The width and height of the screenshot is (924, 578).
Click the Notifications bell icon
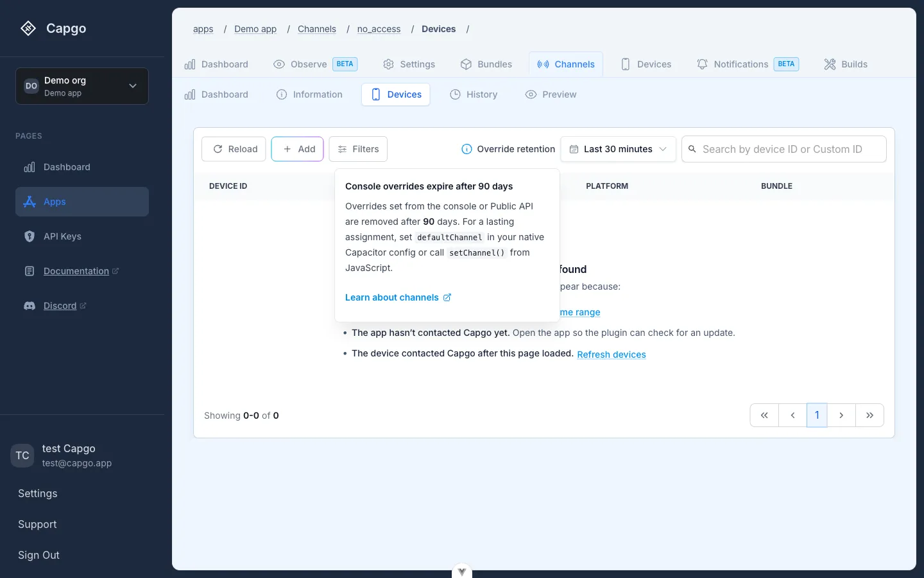703,64
